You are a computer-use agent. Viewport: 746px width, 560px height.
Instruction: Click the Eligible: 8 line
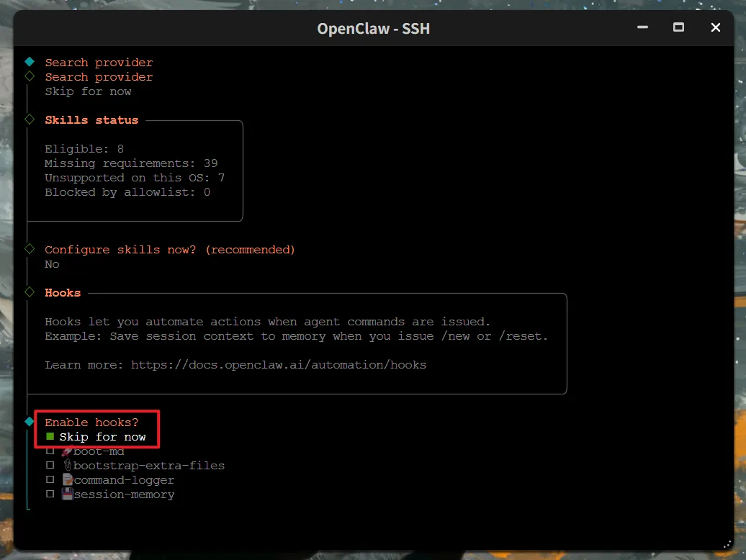[x=84, y=149]
